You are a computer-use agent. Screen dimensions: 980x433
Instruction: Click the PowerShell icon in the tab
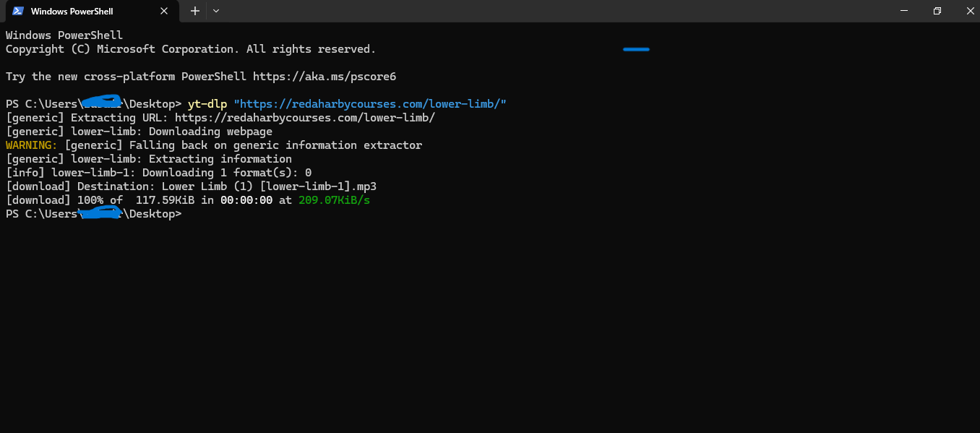click(18, 11)
